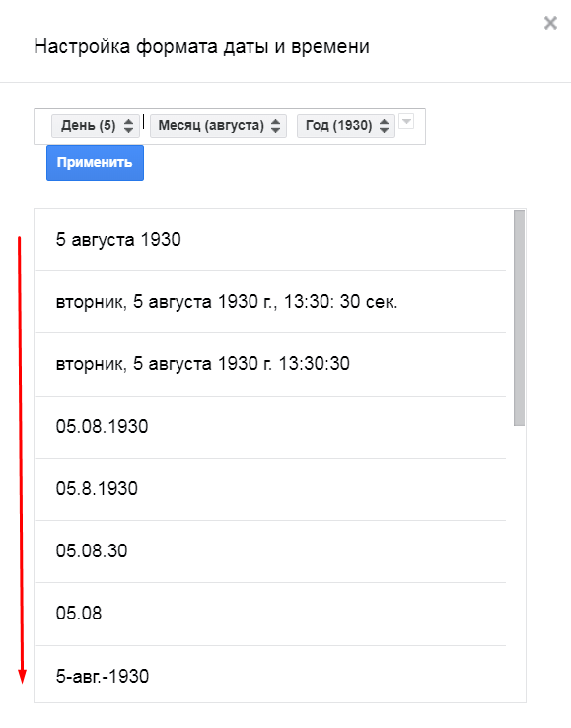Click the up-down arrows on the День chip
This screenshot has width=571, height=728.
tap(128, 126)
